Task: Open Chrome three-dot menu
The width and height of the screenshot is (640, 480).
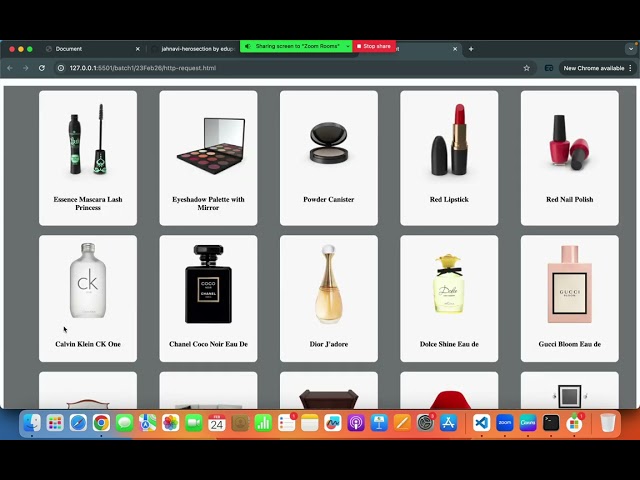Action: click(x=631, y=68)
